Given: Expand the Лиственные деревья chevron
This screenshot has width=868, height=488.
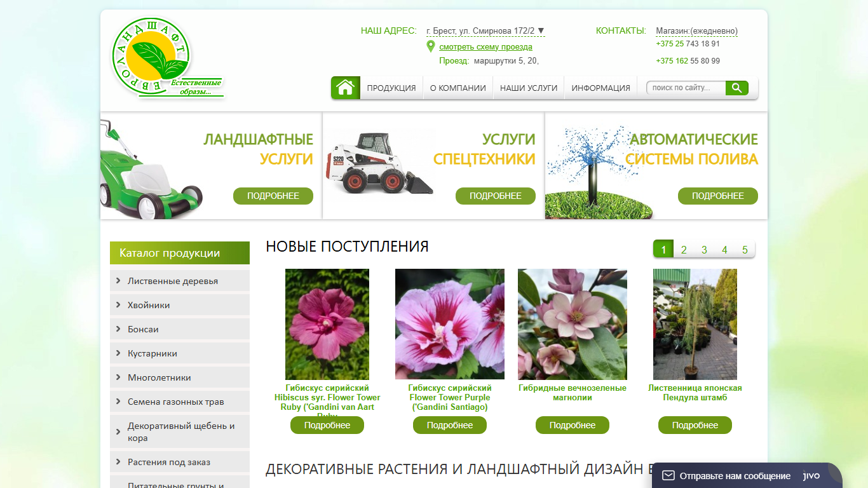Looking at the screenshot, I should [118, 280].
